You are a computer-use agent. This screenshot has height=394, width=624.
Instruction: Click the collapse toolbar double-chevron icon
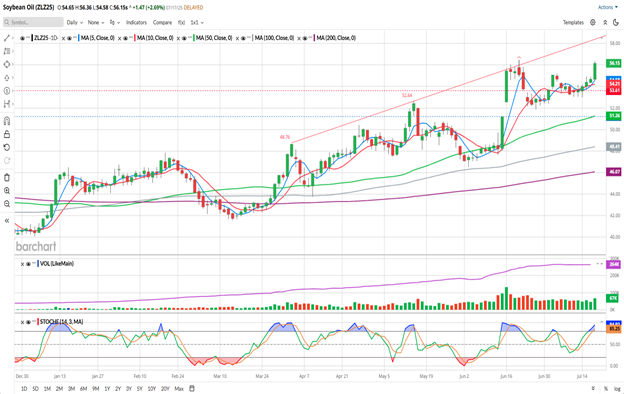click(605, 23)
